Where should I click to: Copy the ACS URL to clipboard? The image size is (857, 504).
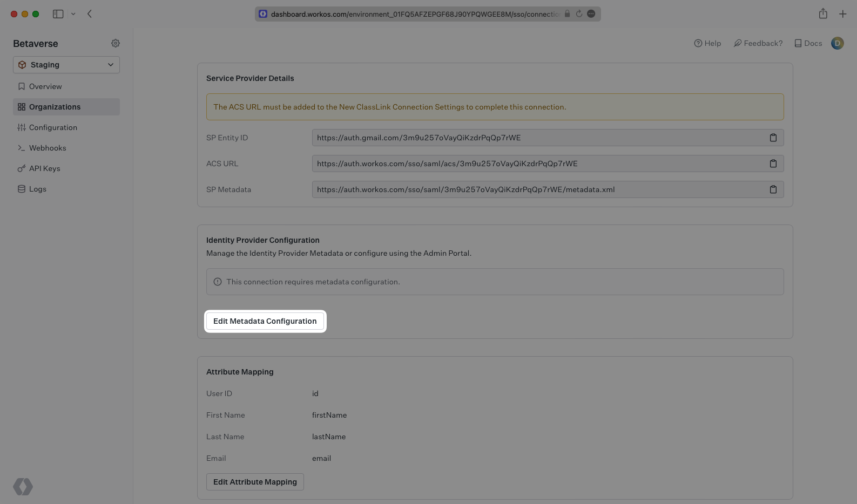773,164
